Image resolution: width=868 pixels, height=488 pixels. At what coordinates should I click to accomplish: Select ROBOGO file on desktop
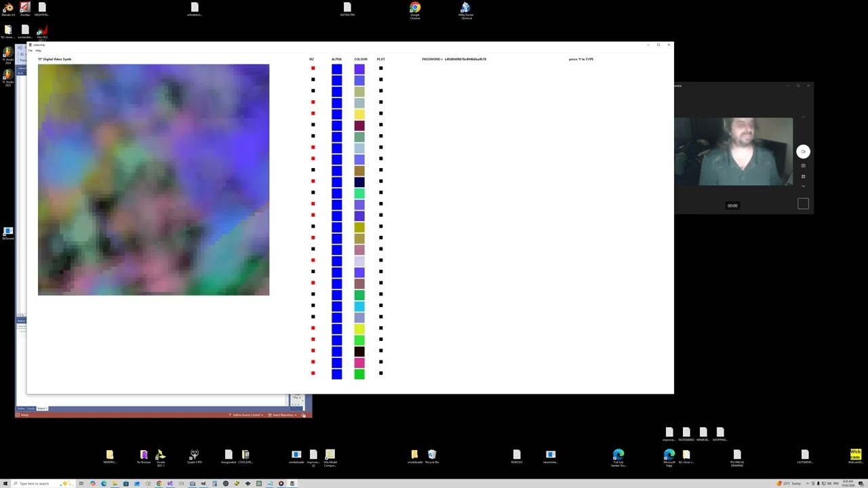click(x=517, y=457)
